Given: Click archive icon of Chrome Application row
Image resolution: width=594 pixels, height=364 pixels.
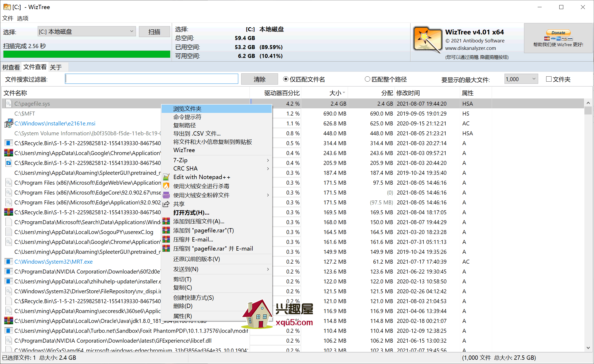Looking at the screenshot, I should pos(9,153).
